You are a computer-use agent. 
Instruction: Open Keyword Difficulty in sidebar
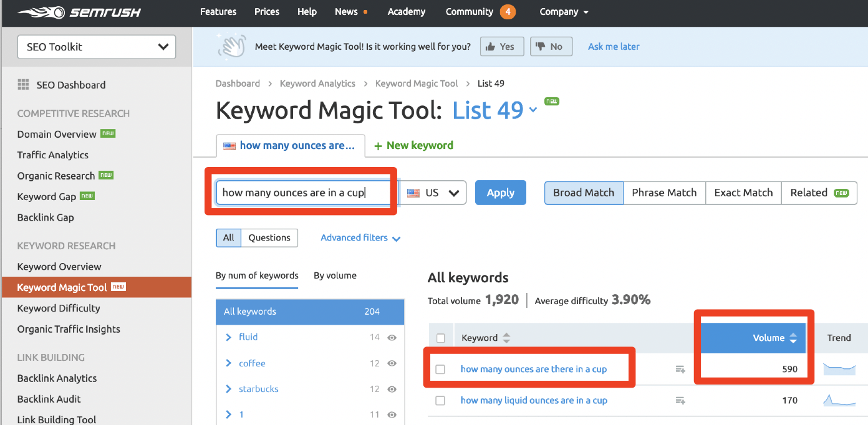[59, 308]
